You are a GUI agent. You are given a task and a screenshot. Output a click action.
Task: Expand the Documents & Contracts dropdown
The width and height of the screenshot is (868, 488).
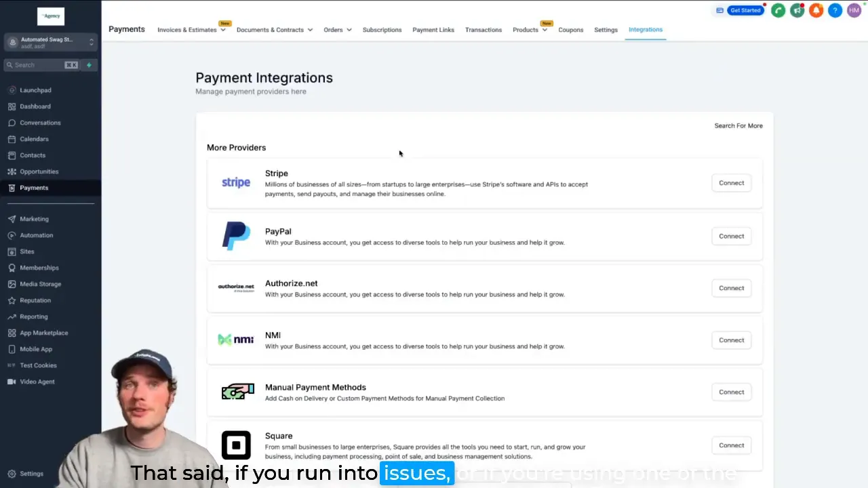click(275, 30)
